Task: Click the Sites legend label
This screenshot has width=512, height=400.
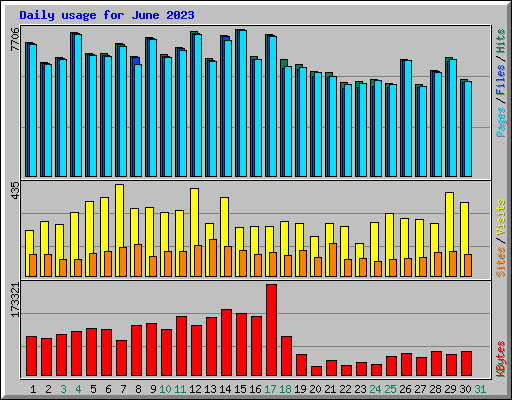Action: tap(500, 262)
